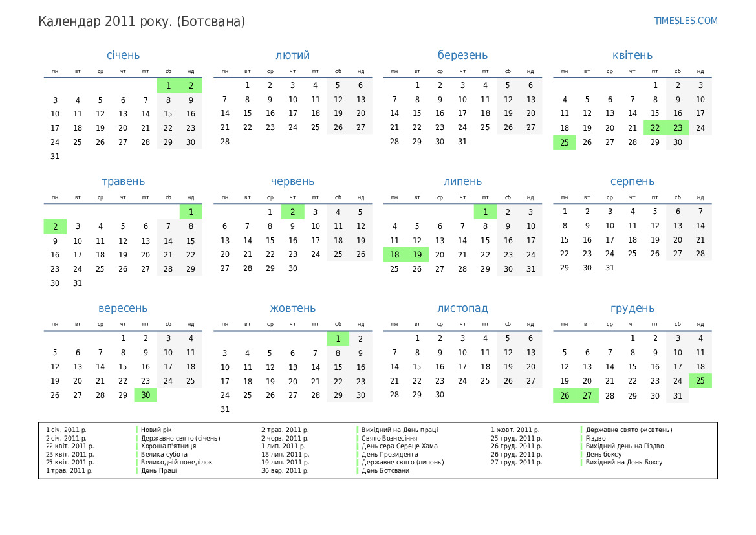756x535 pixels.
Task: Click the липень month title
Action: (x=462, y=182)
